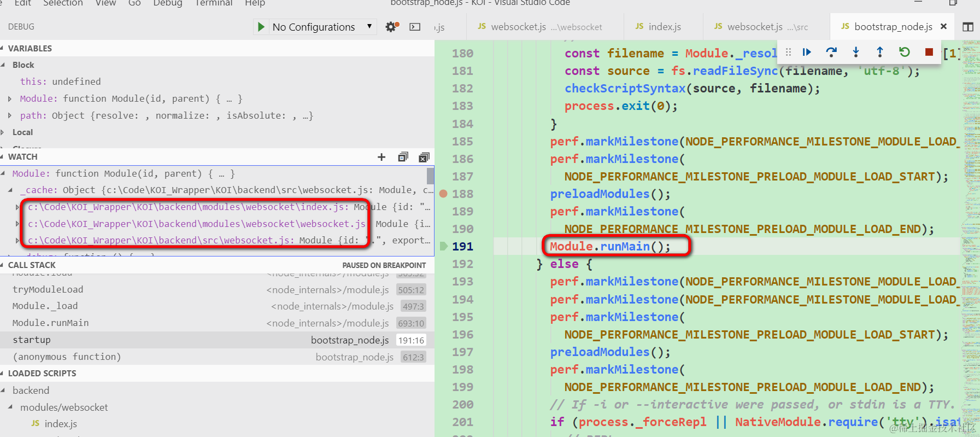Split the editor to the right

tap(968, 27)
